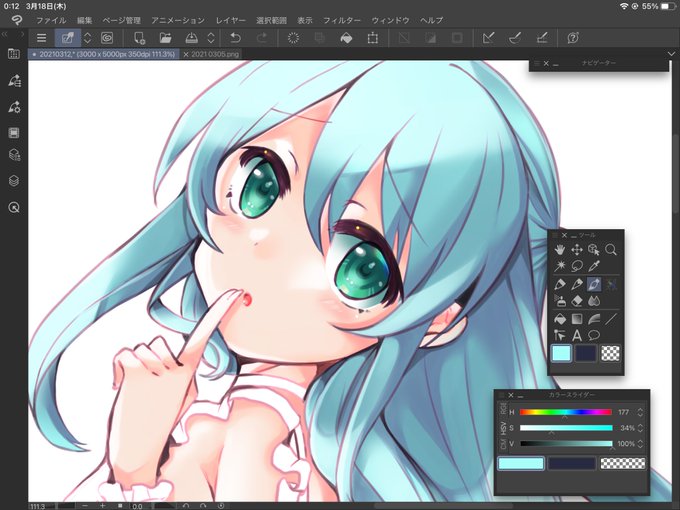Toggle the edge keyboard/touch gesture button
The height and width of the screenshot is (510, 680).
pos(68,38)
